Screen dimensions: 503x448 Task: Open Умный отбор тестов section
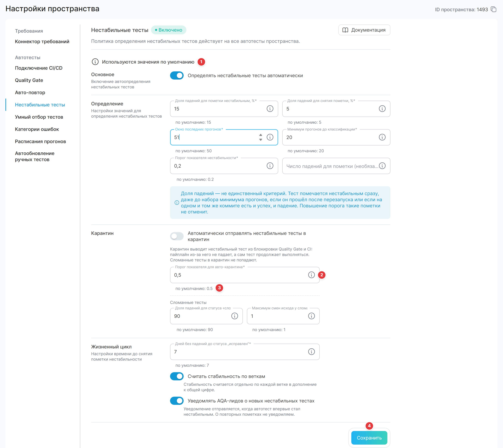coord(39,117)
